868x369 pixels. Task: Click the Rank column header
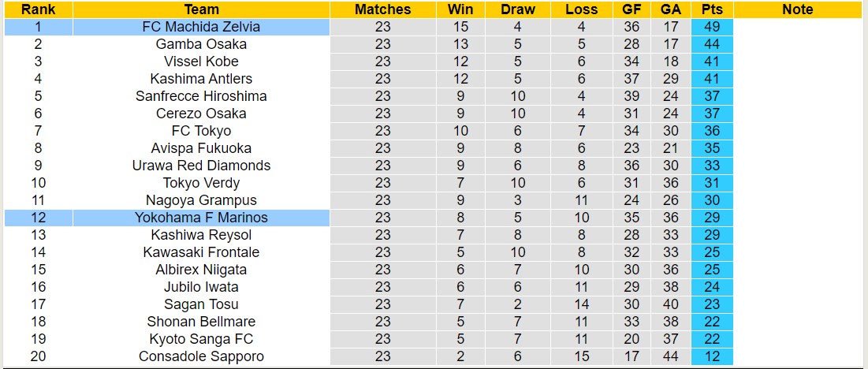click(38, 9)
